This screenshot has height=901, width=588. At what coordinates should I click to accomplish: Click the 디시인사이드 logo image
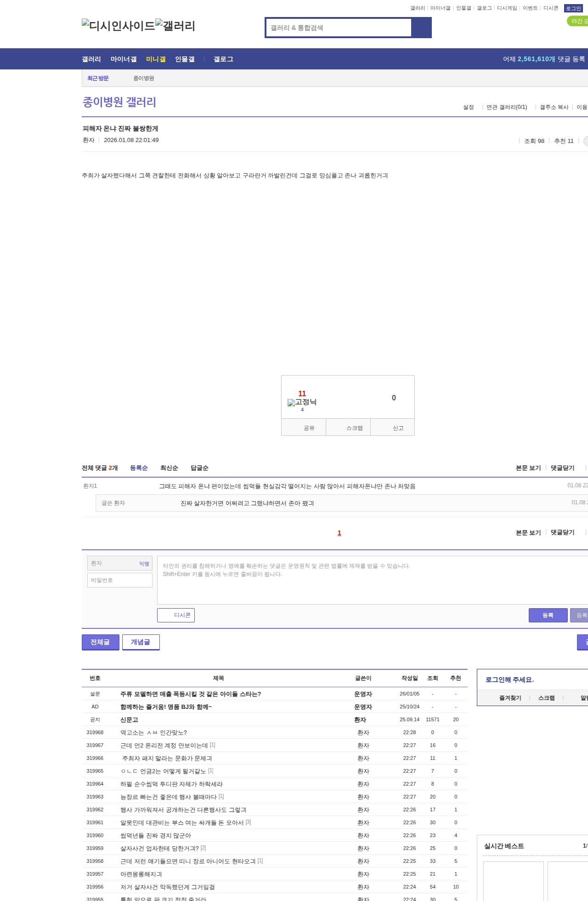pyautogui.click(x=118, y=26)
